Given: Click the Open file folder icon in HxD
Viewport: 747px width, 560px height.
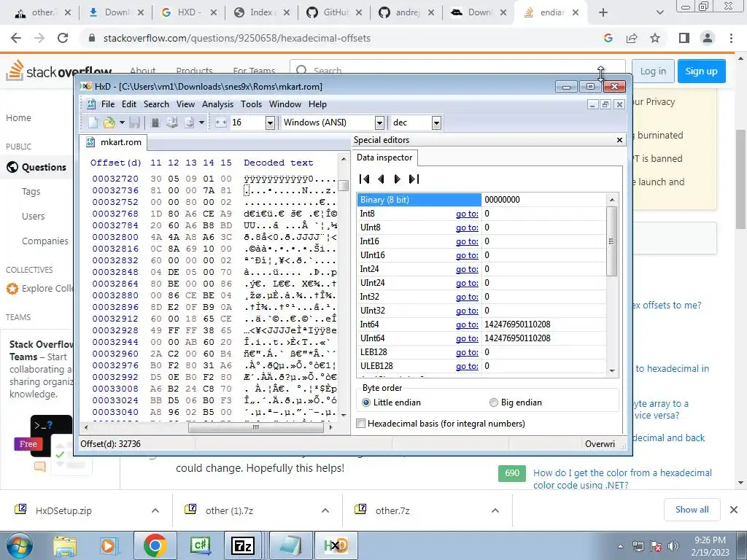Looking at the screenshot, I should 109,122.
